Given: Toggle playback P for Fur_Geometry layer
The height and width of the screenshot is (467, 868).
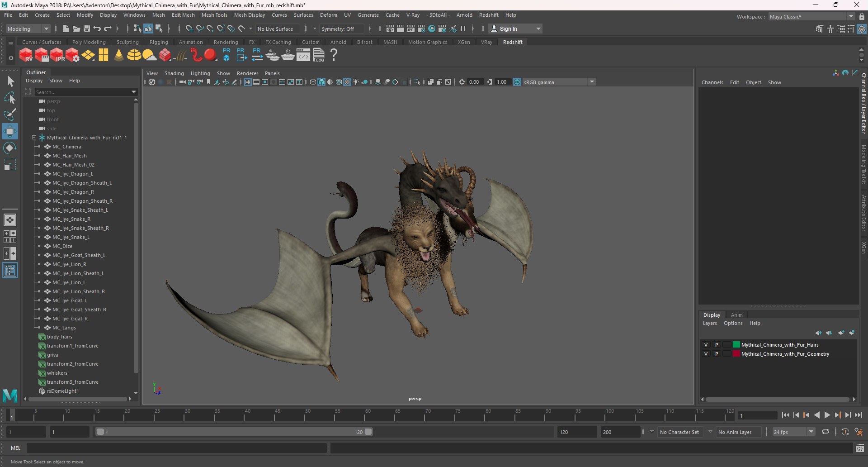Looking at the screenshot, I should [x=717, y=354].
